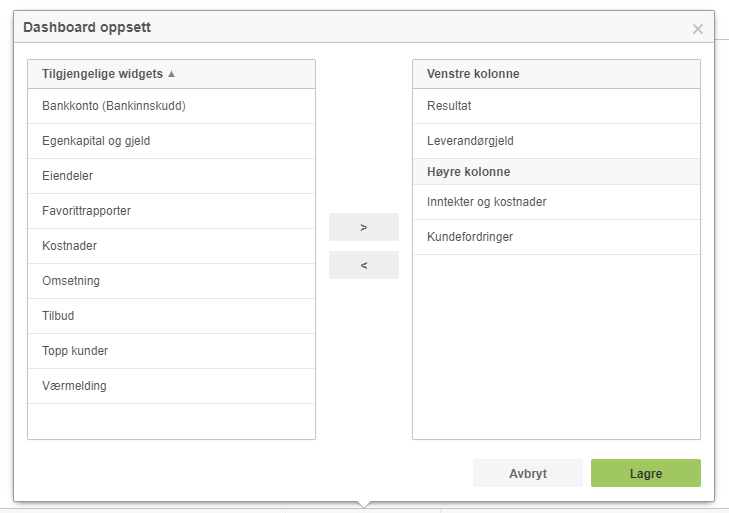Select Bankkonto (Bankinnskudd) widget
729x513 pixels.
(x=172, y=106)
